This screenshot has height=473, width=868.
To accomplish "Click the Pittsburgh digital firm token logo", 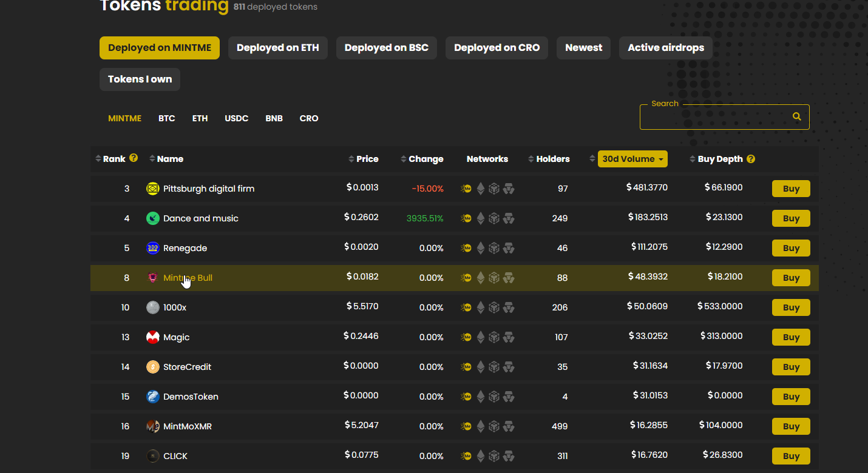I will point(153,189).
